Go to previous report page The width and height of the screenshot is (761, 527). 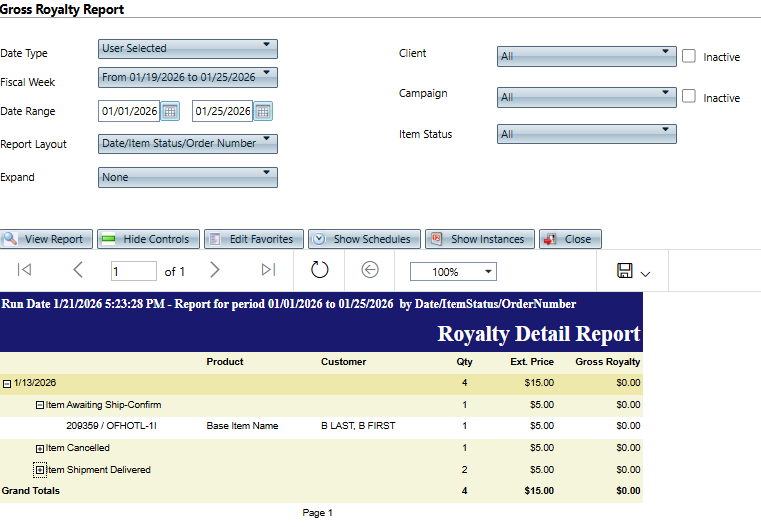click(78, 270)
